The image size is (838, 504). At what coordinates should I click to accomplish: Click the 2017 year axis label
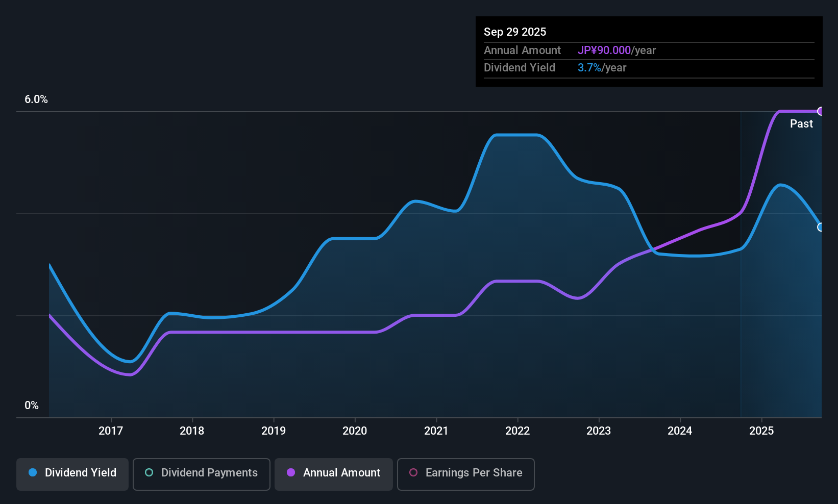coord(110,431)
